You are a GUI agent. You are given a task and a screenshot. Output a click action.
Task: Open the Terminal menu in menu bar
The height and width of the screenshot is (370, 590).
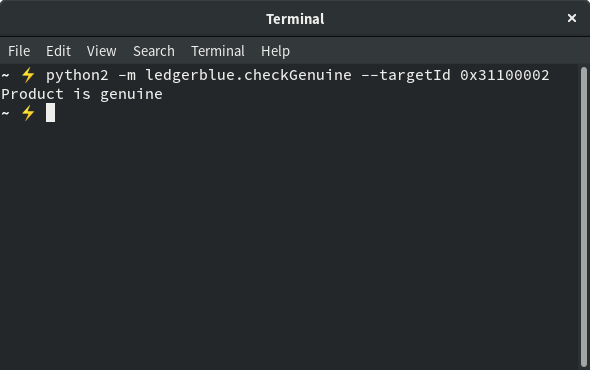pyautogui.click(x=218, y=51)
